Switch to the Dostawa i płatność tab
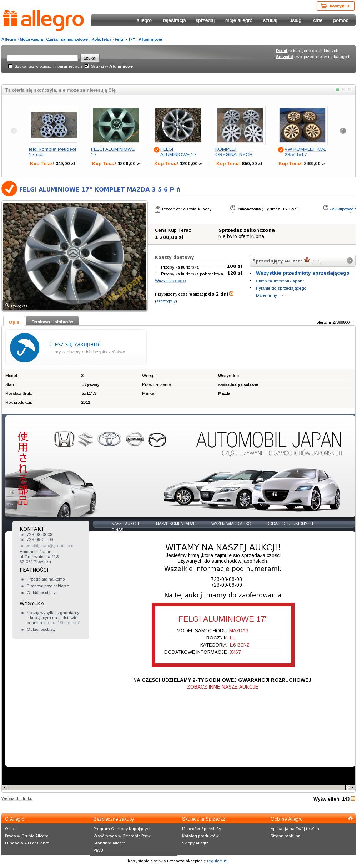This screenshot has width=357, height=868. 52,322
